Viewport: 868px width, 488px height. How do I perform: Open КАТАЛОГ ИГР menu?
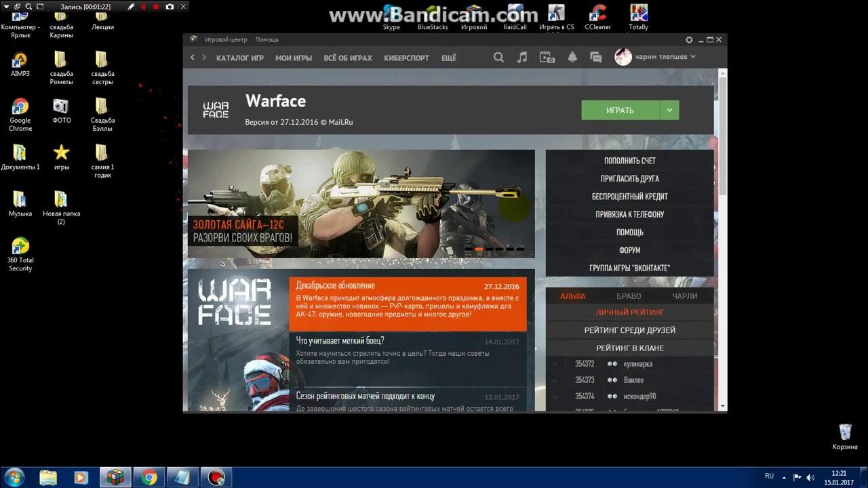click(240, 58)
